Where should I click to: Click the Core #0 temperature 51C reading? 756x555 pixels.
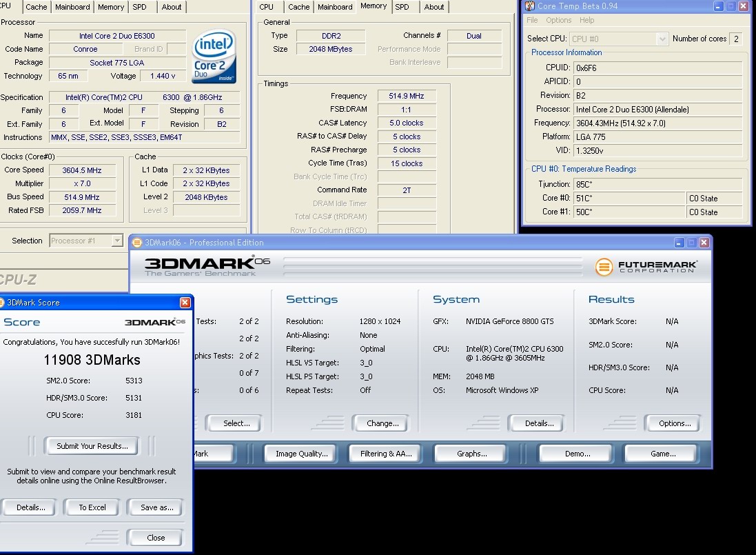pyautogui.click(x=629, y=198)
